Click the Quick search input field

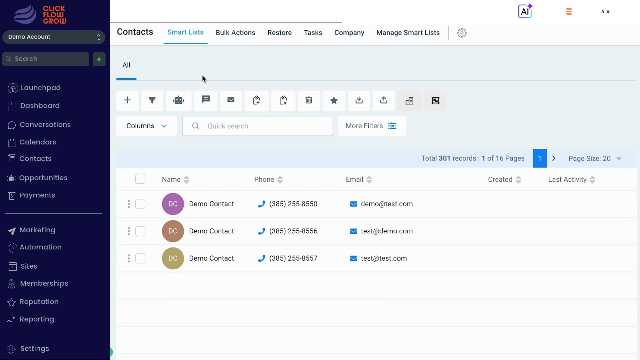pos(258,126)
